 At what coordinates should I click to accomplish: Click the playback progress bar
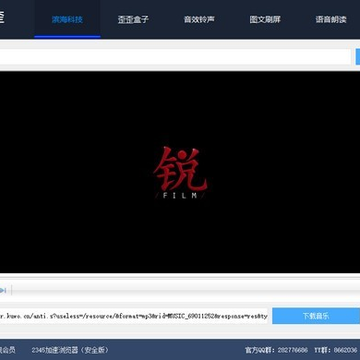pos(187,290)
